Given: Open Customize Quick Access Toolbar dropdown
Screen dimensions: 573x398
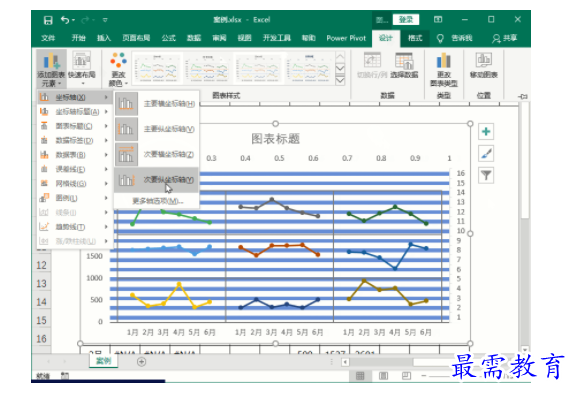Looking at the screenshot, I should pos(105,20).
